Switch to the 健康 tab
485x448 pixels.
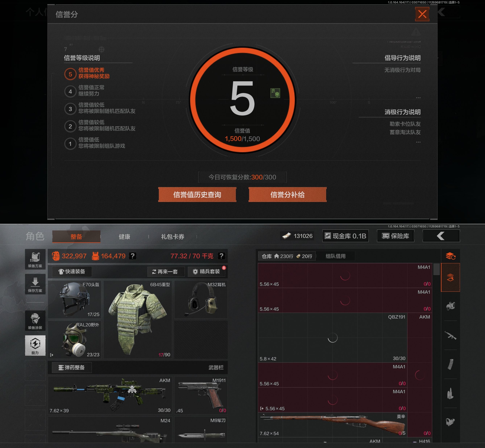pos(124,237)
